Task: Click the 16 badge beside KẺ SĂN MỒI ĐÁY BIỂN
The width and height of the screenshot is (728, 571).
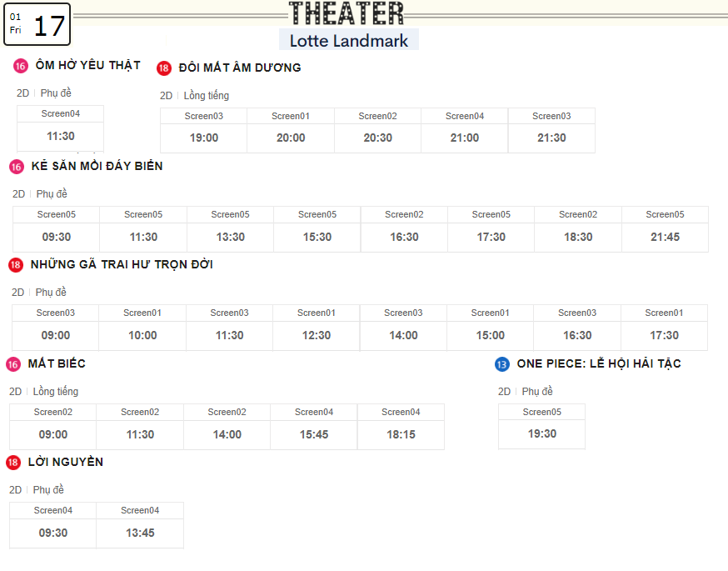Action: [x=17, y=167]
